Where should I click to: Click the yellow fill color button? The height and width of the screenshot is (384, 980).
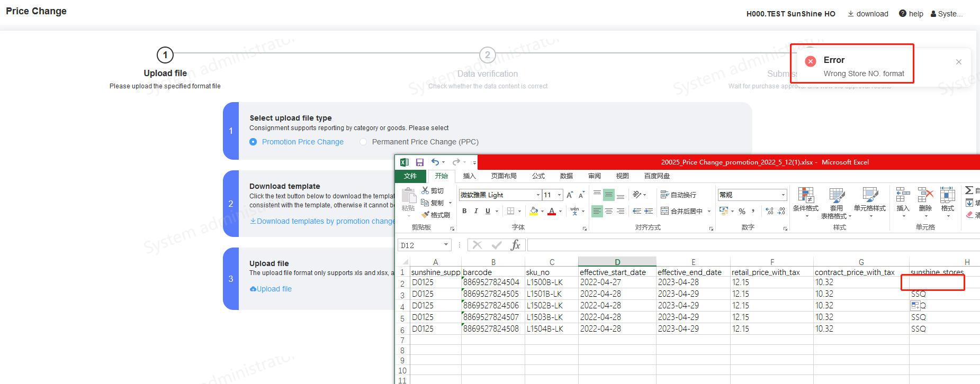534,211
